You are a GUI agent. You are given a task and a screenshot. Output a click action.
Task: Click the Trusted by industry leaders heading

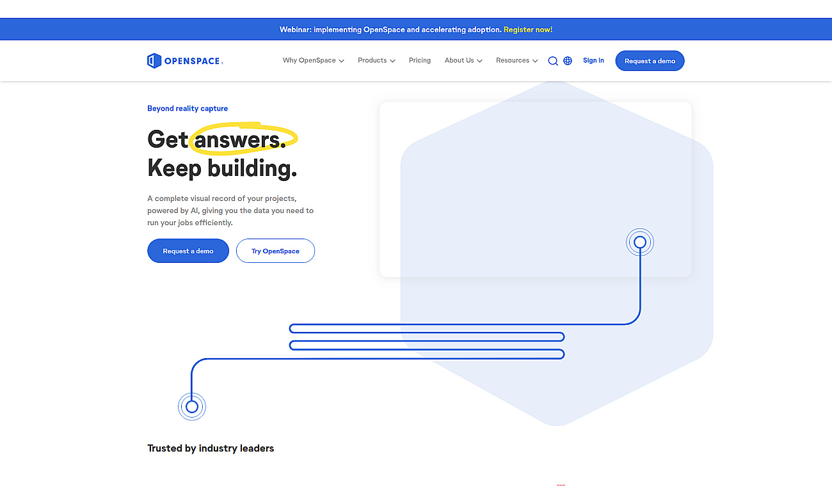[211, 448]
